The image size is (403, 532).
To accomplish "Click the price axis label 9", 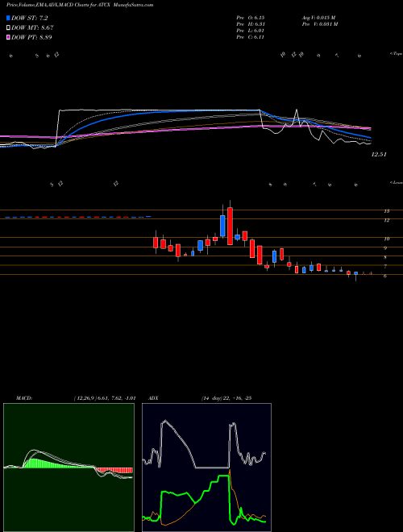I will 385,248.
